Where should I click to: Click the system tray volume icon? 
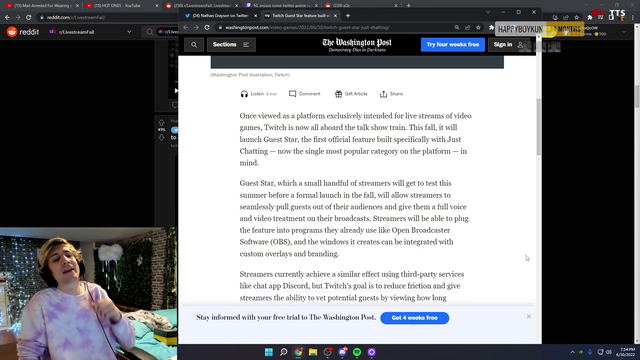click(x=609, y=352)
